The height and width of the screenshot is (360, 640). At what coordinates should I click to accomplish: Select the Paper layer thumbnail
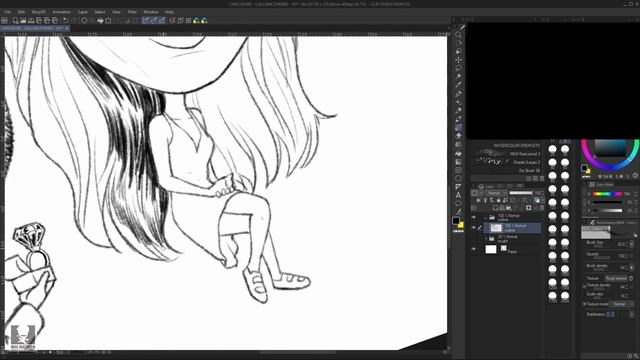tap(491, 249)
